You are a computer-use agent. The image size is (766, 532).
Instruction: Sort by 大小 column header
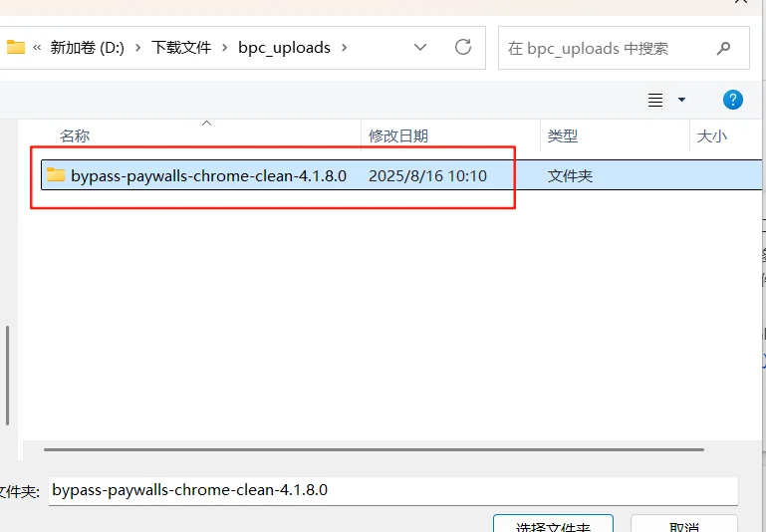712,135
